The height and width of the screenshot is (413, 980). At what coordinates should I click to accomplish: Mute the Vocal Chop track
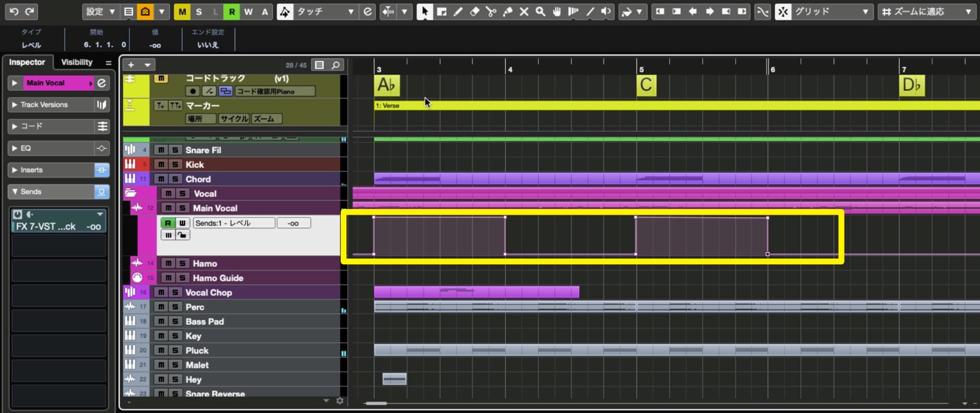pyautogui.click(x=161, y=292)
